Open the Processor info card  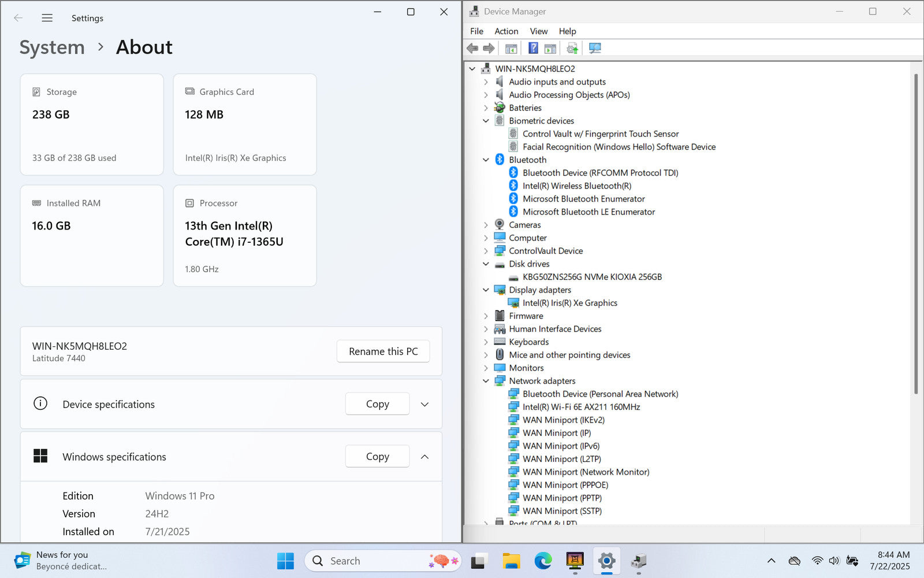[245, 236]
